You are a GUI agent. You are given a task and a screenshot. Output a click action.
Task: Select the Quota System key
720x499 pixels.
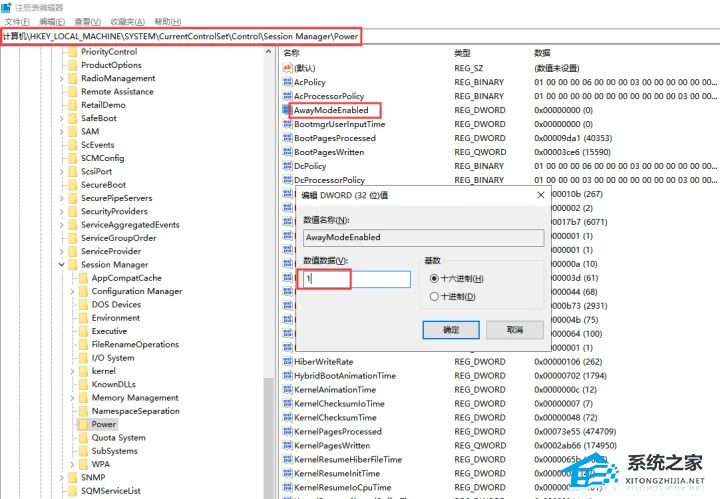[118, 437]
